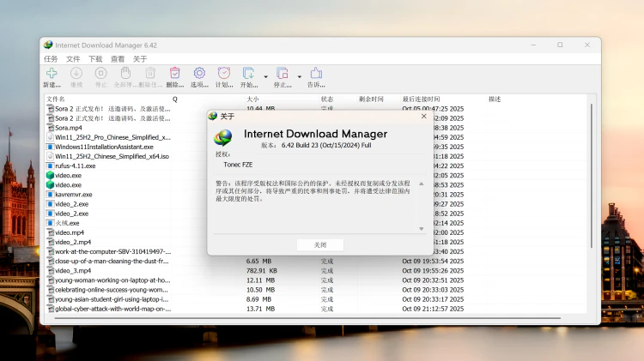Click the 告诉 (Tell a friend) thumbs-up icon
The width and height of the screenshot is (644, 361).
point(316,75)
